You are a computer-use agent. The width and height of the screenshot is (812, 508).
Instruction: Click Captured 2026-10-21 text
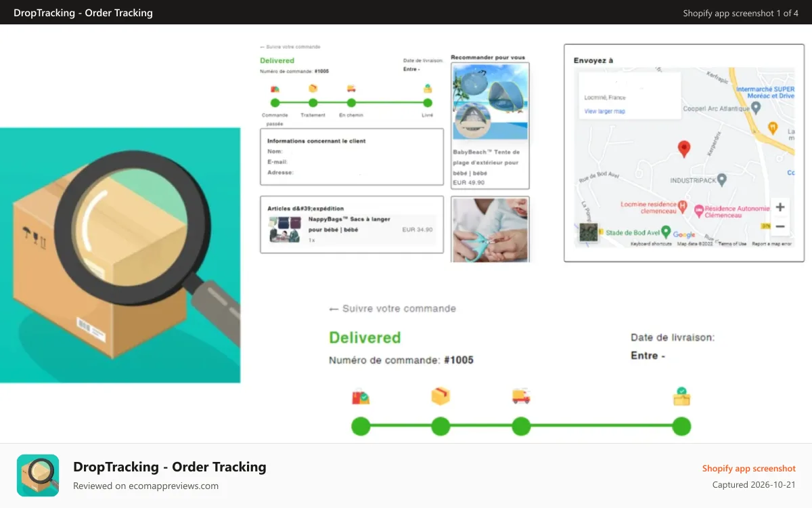coord(754,485)
